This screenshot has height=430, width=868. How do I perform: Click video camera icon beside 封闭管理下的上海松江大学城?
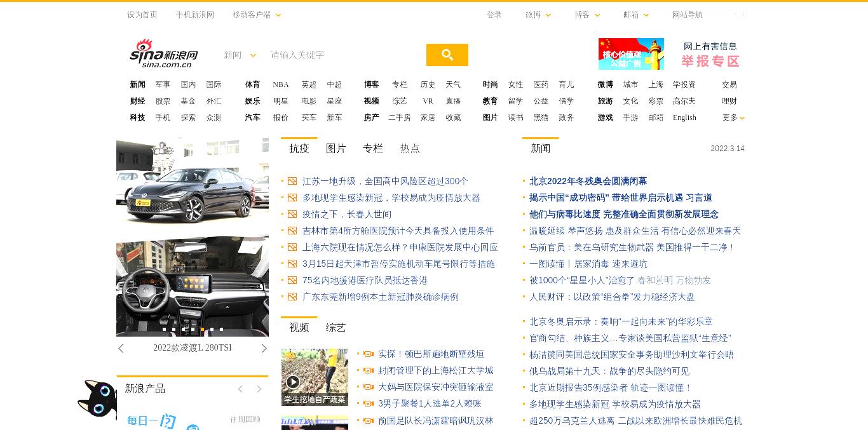tap(368, 370)
